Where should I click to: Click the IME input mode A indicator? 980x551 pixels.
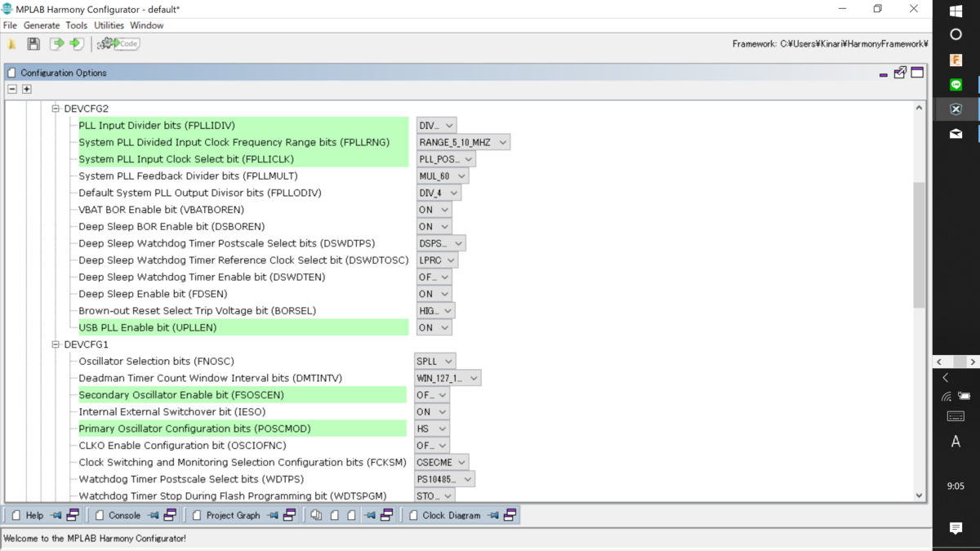(956, 442)
